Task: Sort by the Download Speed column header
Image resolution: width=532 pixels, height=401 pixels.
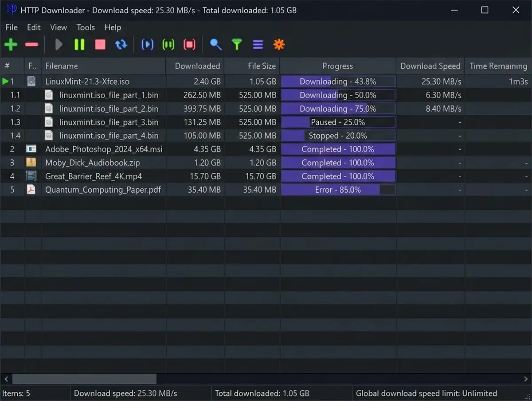Action: 430,66
